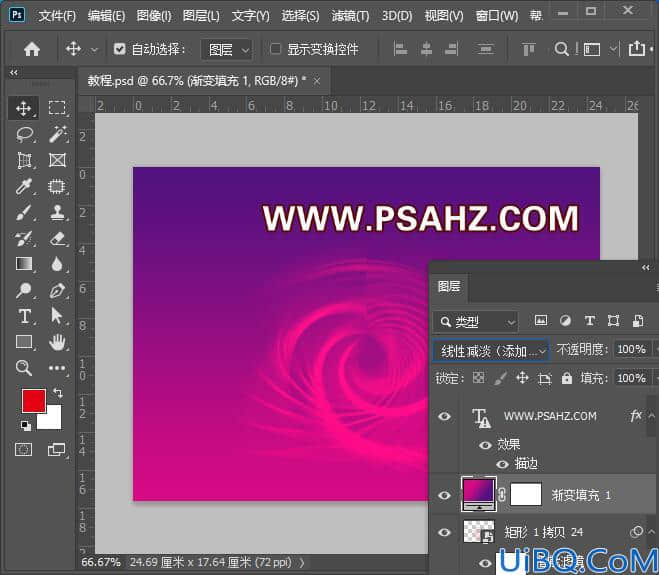Select the Clone Stamp tool

point(57,213)
